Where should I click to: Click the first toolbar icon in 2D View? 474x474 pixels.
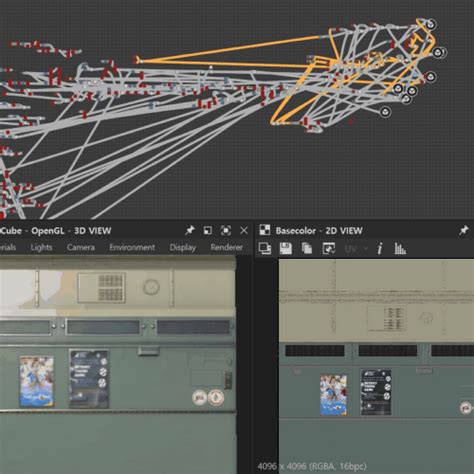click(x=265, y=248)
